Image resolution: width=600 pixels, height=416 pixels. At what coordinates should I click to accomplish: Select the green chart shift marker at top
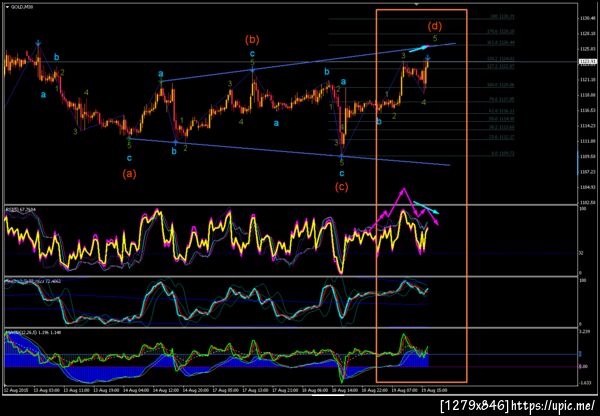tap(417, 4)
